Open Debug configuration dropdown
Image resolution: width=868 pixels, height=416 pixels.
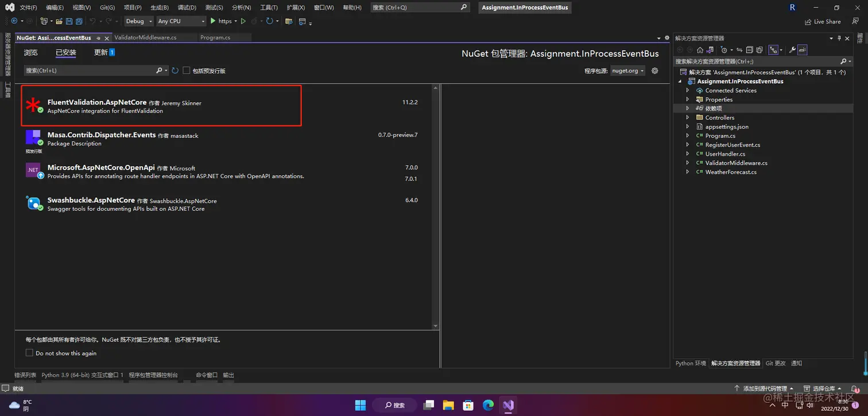tap(139, 21)
